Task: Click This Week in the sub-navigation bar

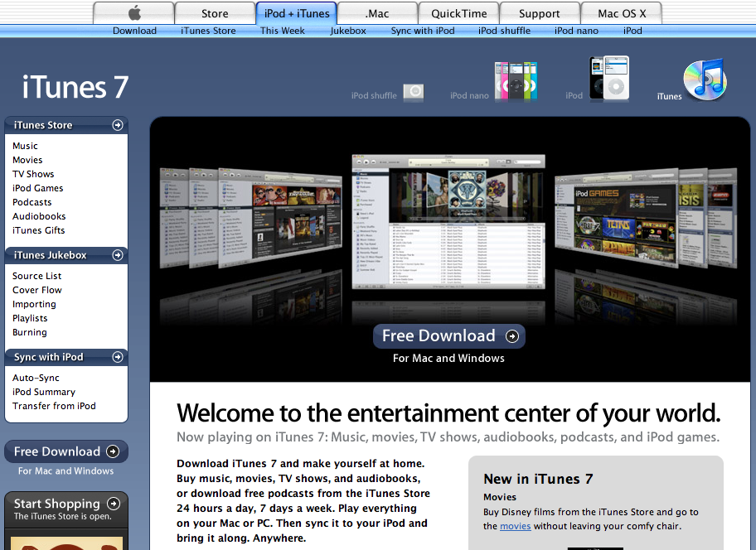Action: point(283,31)
